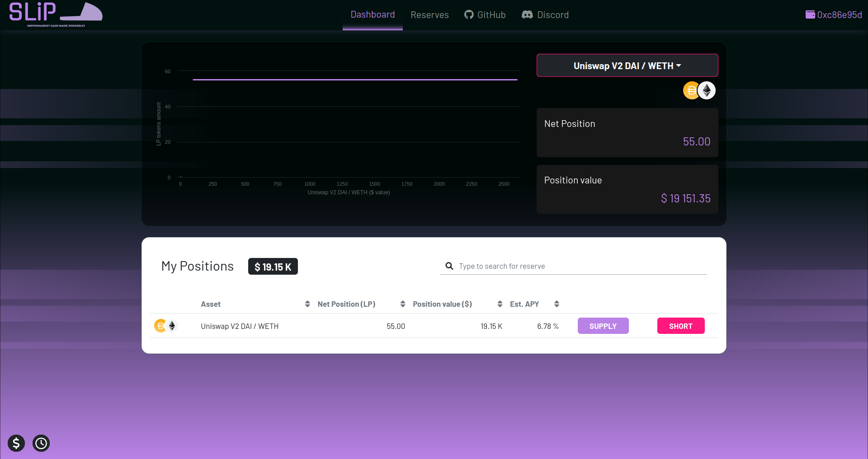Click the chart x-axis label text
This screenshot has width=868, height=459.
tap(349, 192)
